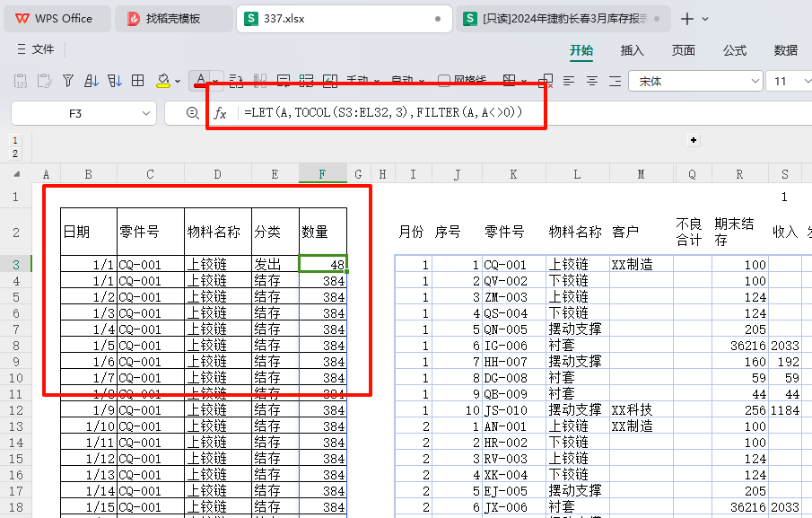Click the 发出 cell in row 3
Screen dimensions: 812x518
[275, 264]
